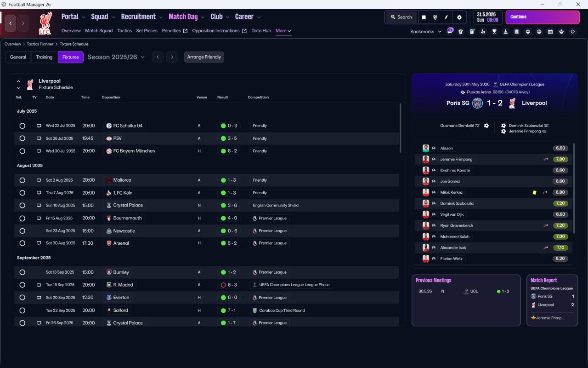Open the pencil notes icon
Viewport: 588px width, 368px height.
pyautogui.click(x=446, y=17)
